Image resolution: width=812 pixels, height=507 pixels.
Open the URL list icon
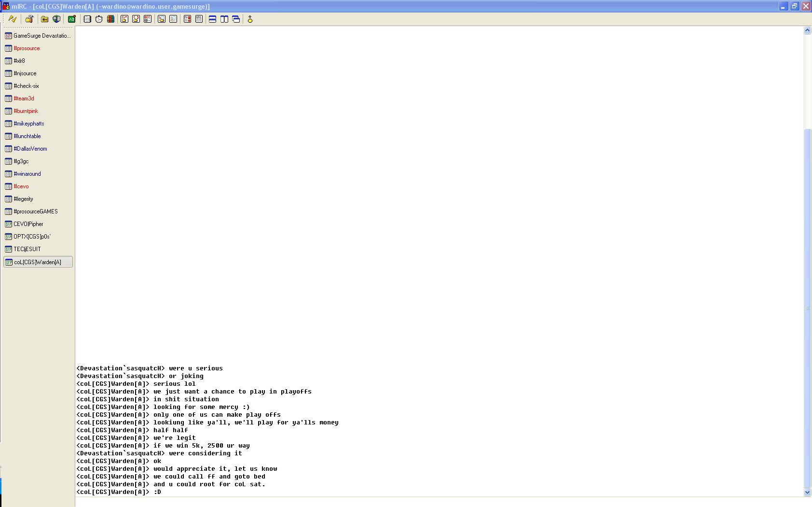199,19
